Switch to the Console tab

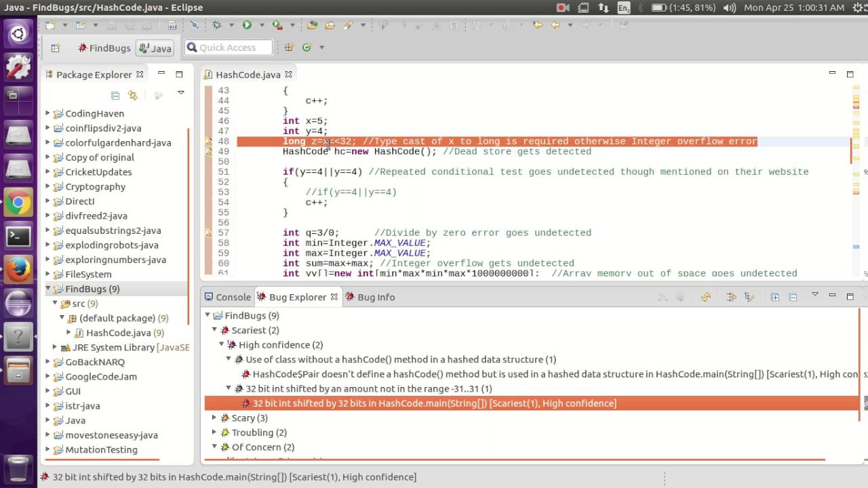(x=227, y=297)
